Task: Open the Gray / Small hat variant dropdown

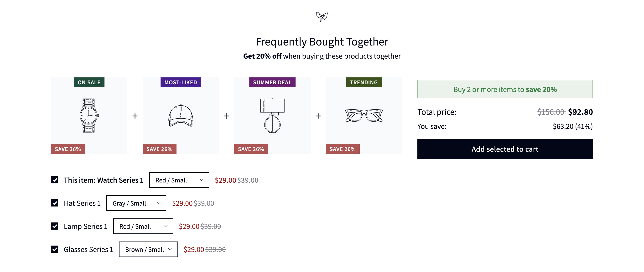Action: [136, 203]
